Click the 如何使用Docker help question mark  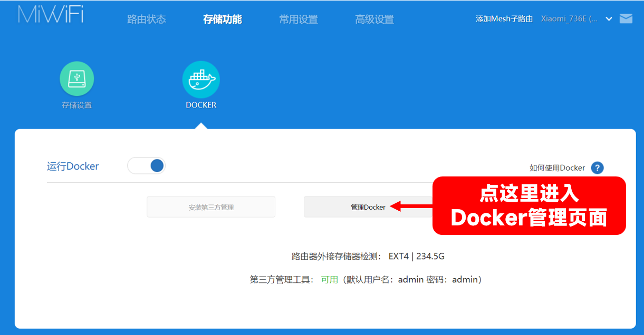click(x=597, y=168)
